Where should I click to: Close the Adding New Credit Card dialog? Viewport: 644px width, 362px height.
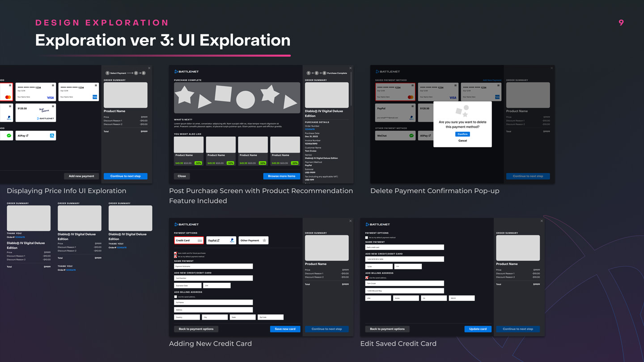pyautogui.click(x=350, y=221)
